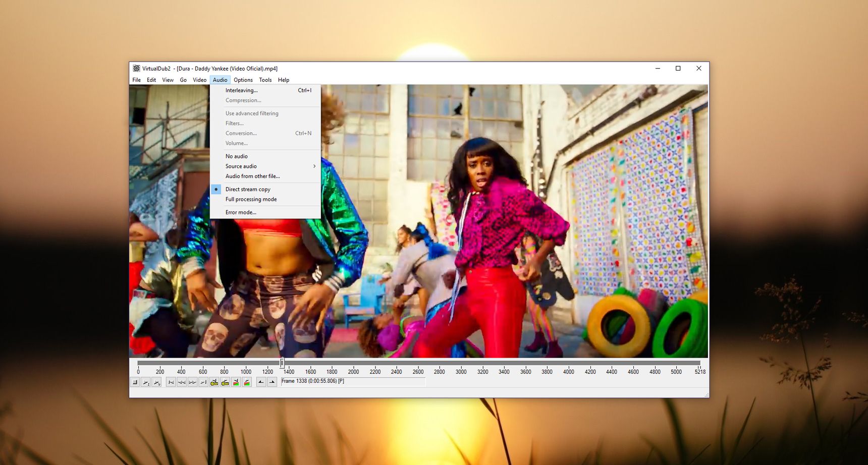Minimize the VirtualDub2 window
Screen dimensions: 868x465
(658, 69)
